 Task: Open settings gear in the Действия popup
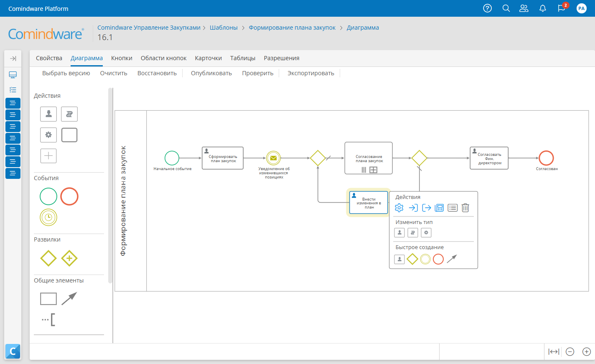(x=399, y=207)
